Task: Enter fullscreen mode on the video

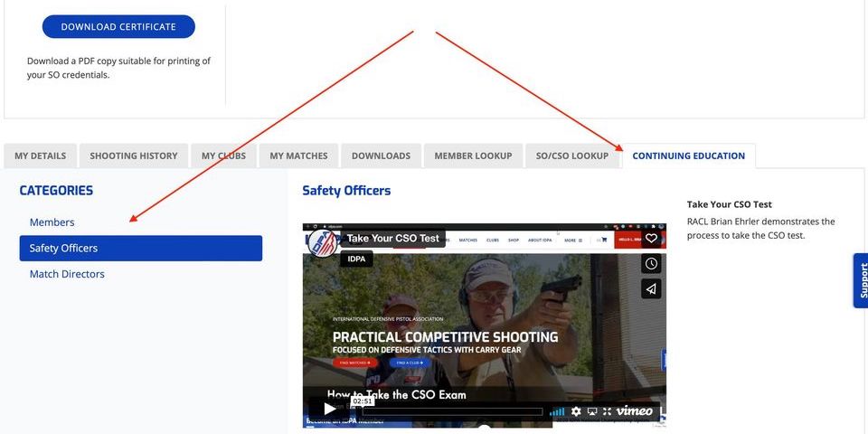Action: click(x=608, y=411)
